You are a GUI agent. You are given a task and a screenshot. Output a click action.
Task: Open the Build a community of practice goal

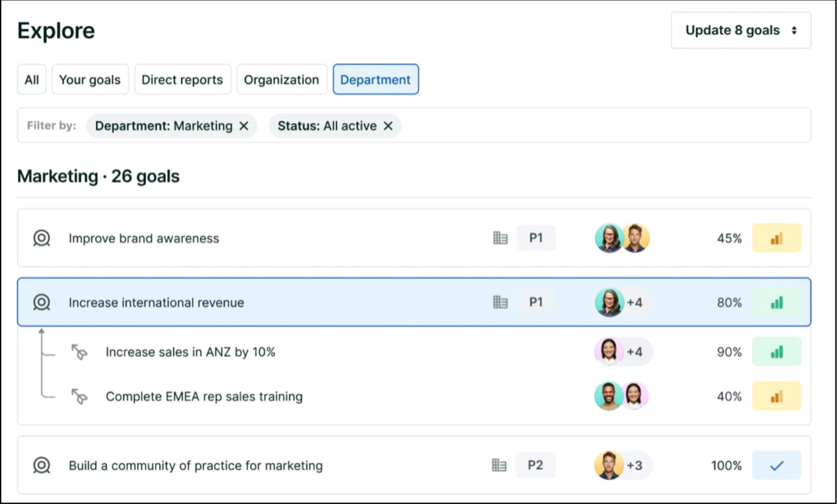click(x=196, y=465)
